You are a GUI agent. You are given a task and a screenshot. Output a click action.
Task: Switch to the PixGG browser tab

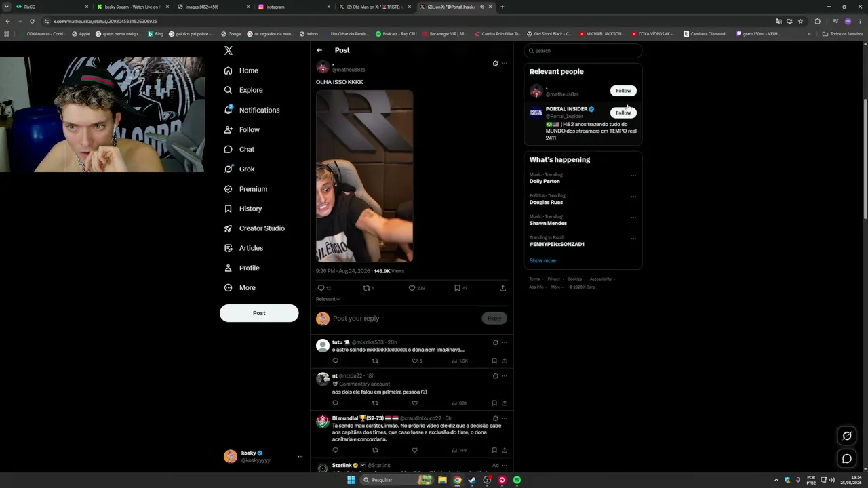(53, 7)
